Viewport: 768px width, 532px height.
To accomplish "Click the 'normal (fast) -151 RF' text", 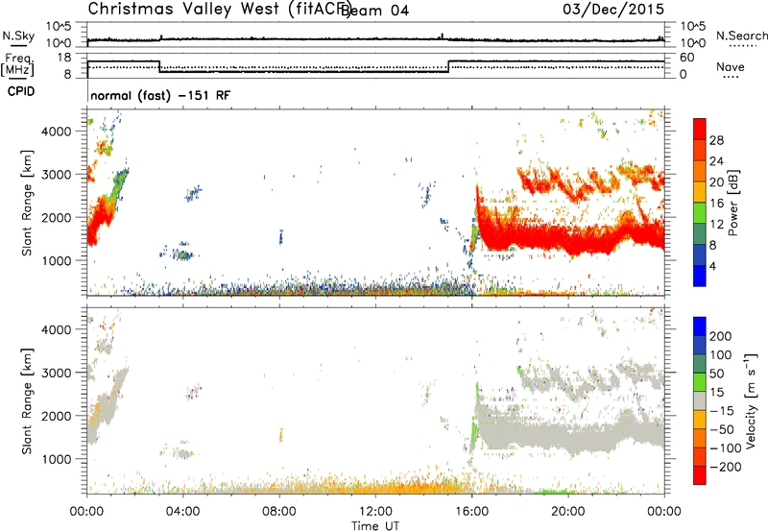I will click(160, 95).
